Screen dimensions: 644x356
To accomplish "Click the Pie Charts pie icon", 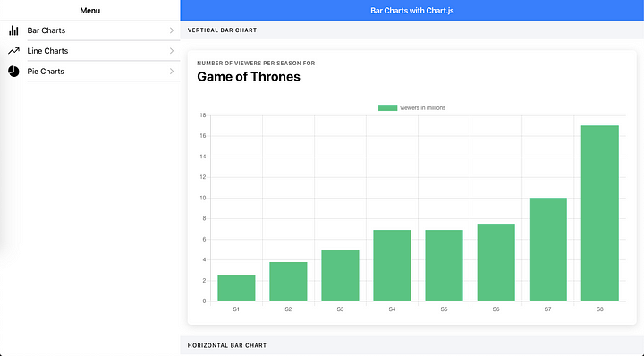I will point(13,71).
